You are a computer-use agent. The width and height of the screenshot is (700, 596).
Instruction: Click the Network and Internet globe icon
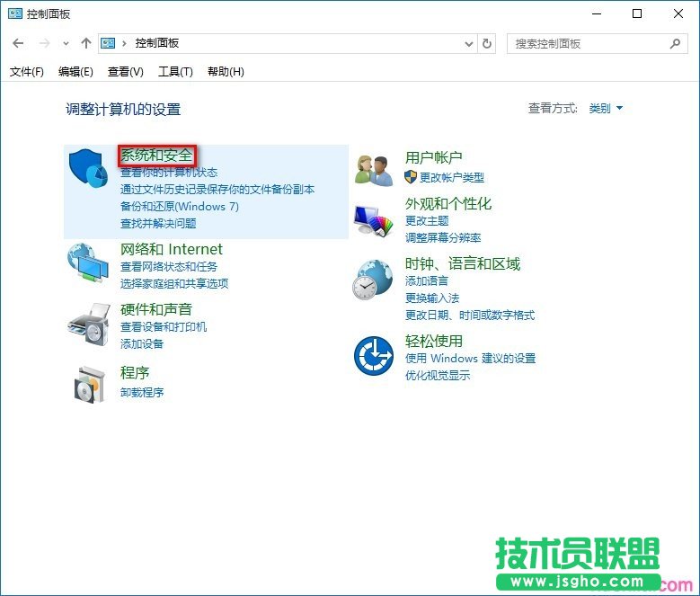(x=89, y=262)
